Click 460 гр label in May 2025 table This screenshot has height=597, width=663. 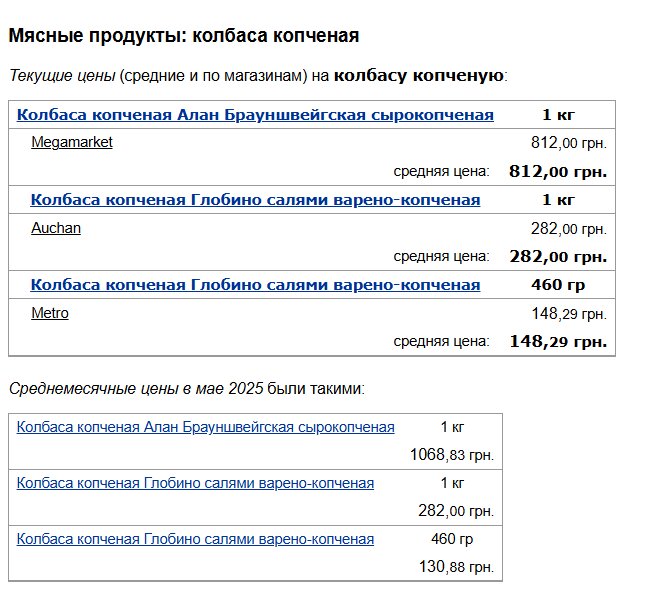coord(452,539)
